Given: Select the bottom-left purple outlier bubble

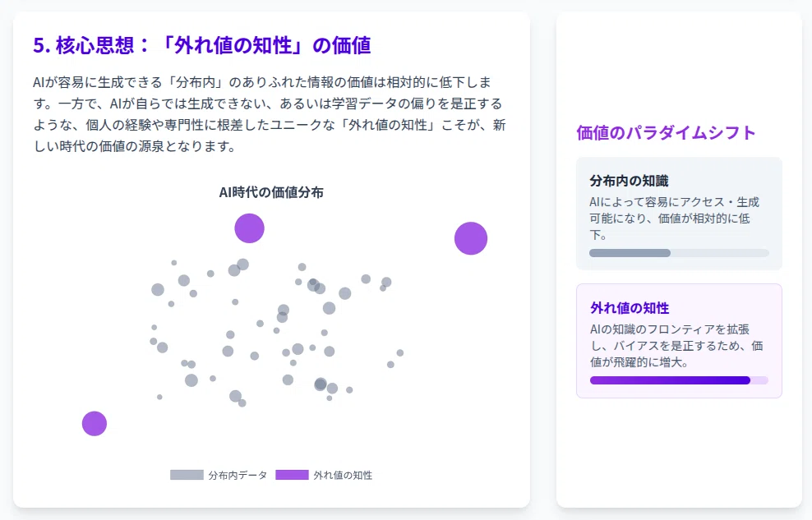Looking at the screenshot, I should tap(95, 424).
